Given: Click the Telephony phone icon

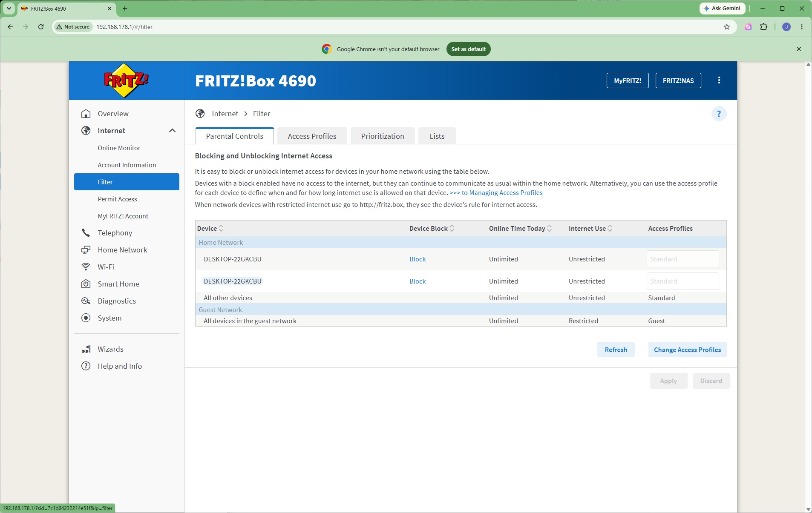Looking at the screenshot, I should click(x=86, y=233).
